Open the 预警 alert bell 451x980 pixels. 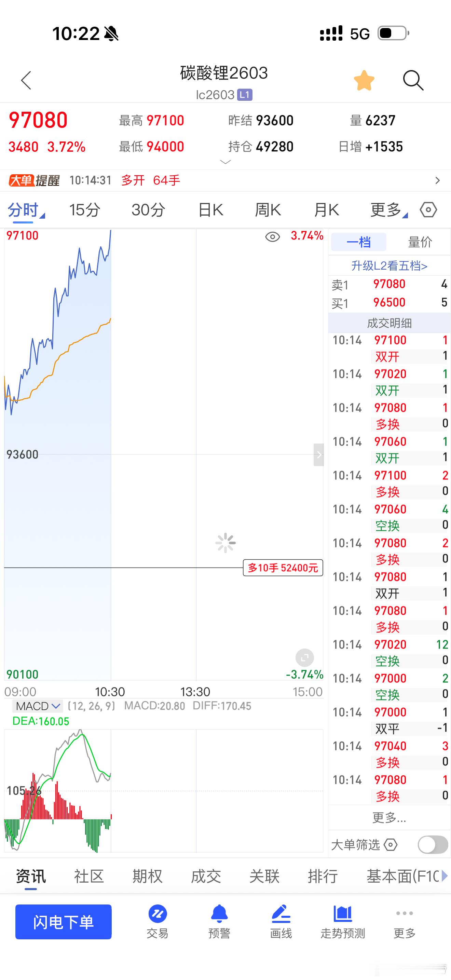pyautogui.click(x=219, y=922)
